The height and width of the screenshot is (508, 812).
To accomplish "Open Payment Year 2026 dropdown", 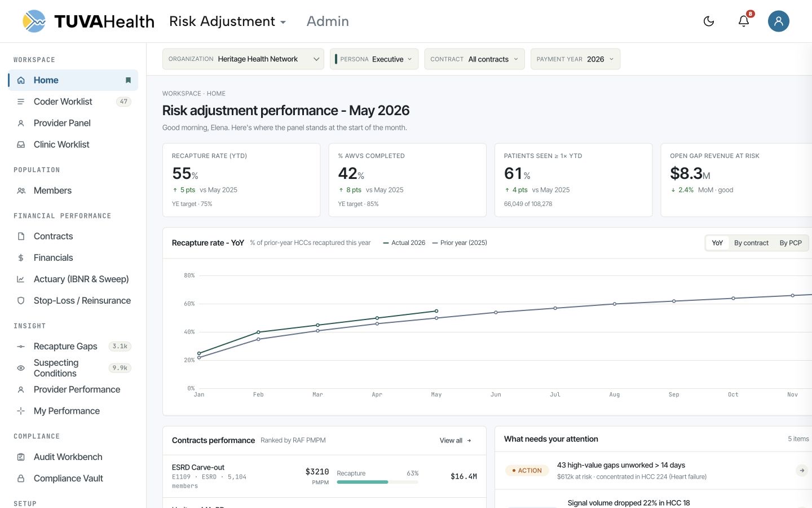I will pyautogui.click(x=575, y=59).
